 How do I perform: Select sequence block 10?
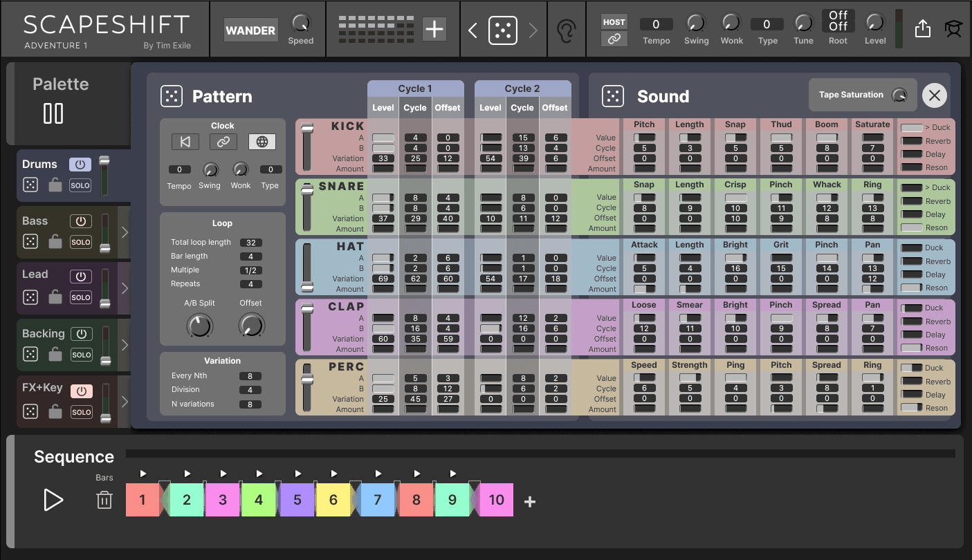click(x=496, y=500)
